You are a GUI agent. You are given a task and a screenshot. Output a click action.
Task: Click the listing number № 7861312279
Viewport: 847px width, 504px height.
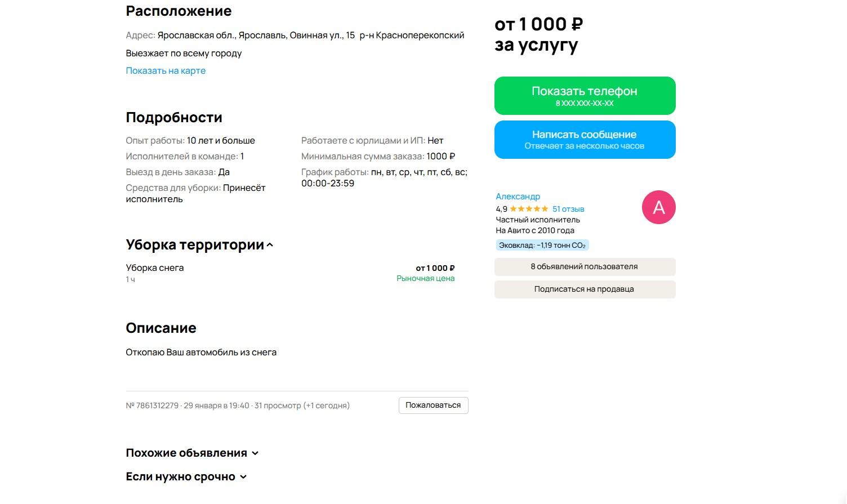tap(152, 405)
